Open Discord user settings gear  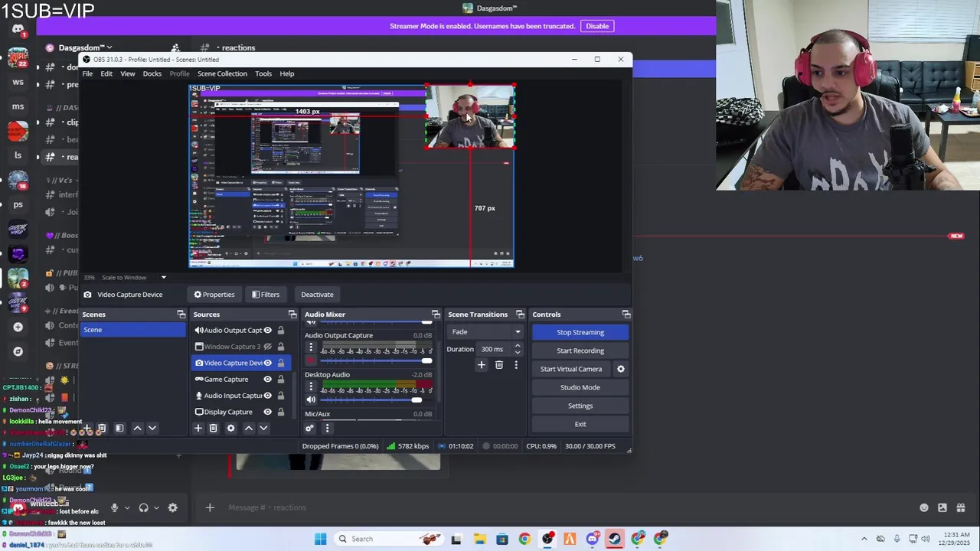(172, 507)
